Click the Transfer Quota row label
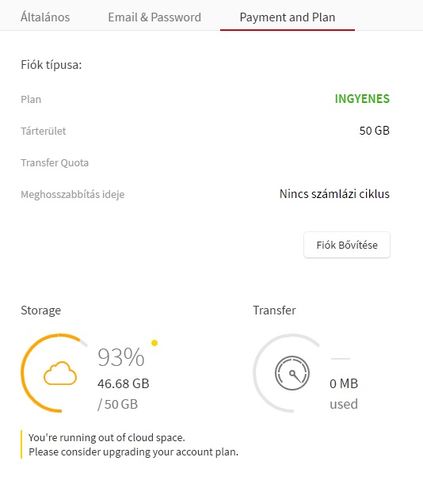The width and height of the screenshot is (423, 480). 55,163
